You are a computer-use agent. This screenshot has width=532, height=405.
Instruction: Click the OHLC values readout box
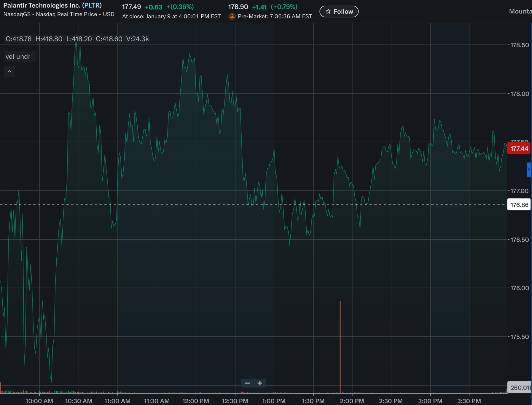point(77,39)
